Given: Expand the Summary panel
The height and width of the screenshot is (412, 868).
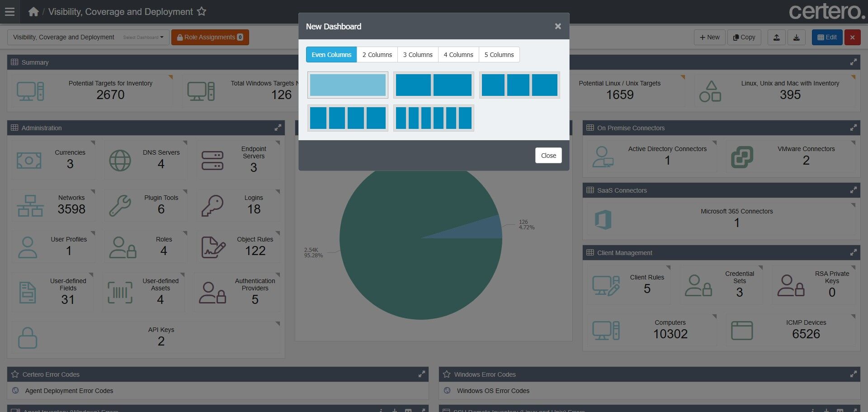Looking at the screenshot, I should click(853, 62).
